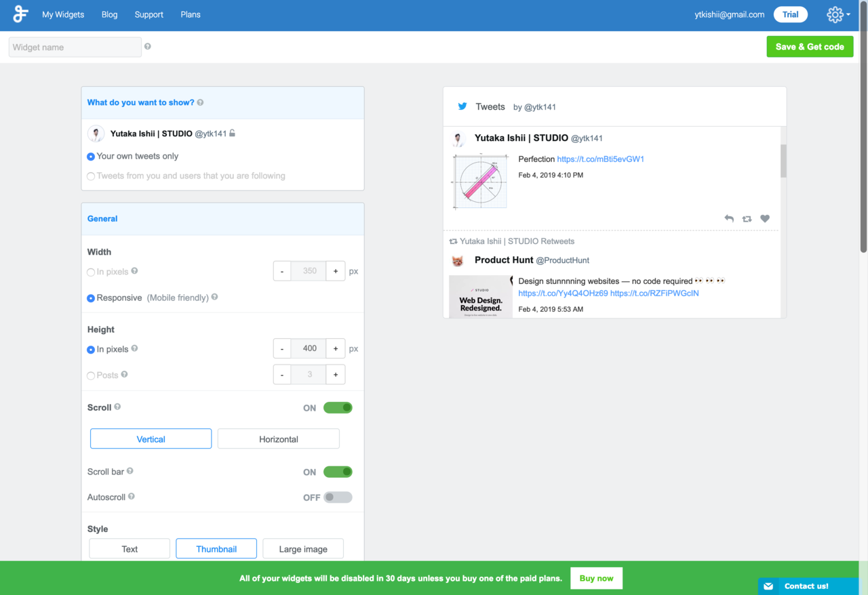This screenshot has width=868, height=595.
Task: Click the Trial badge button
Action: pos(791,14)
